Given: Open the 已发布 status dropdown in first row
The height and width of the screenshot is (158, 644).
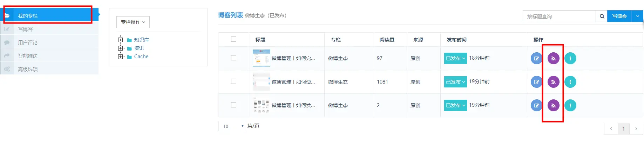Looking at the screenshot, I should tap(455, 58).
